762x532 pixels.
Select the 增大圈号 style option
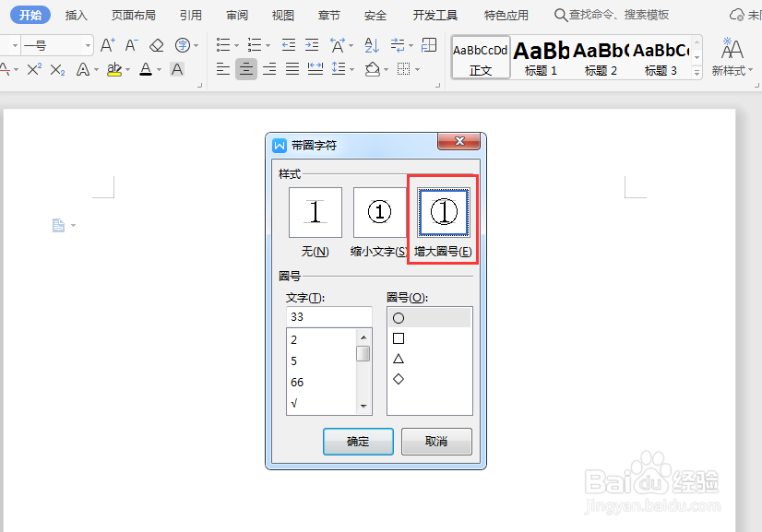coord(444,212)
